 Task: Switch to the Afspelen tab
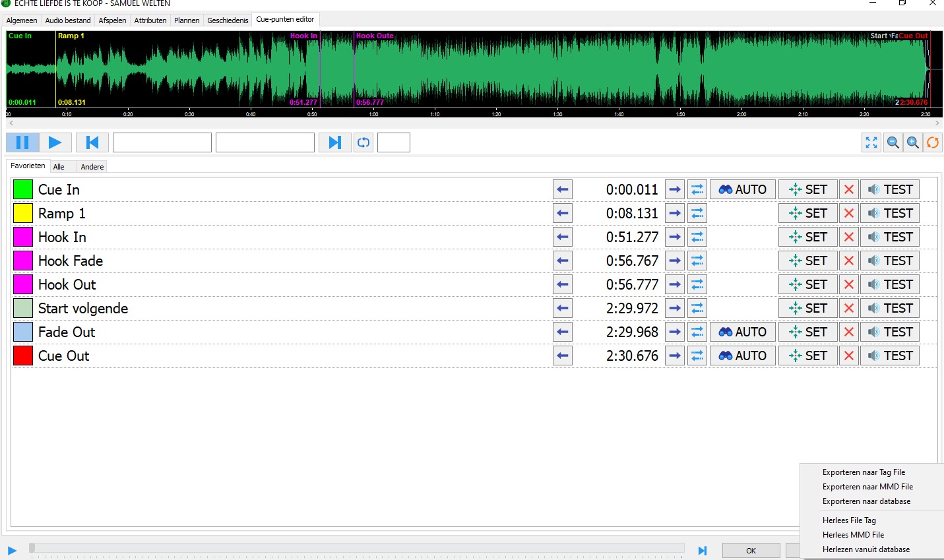click(x=112, y=20)
